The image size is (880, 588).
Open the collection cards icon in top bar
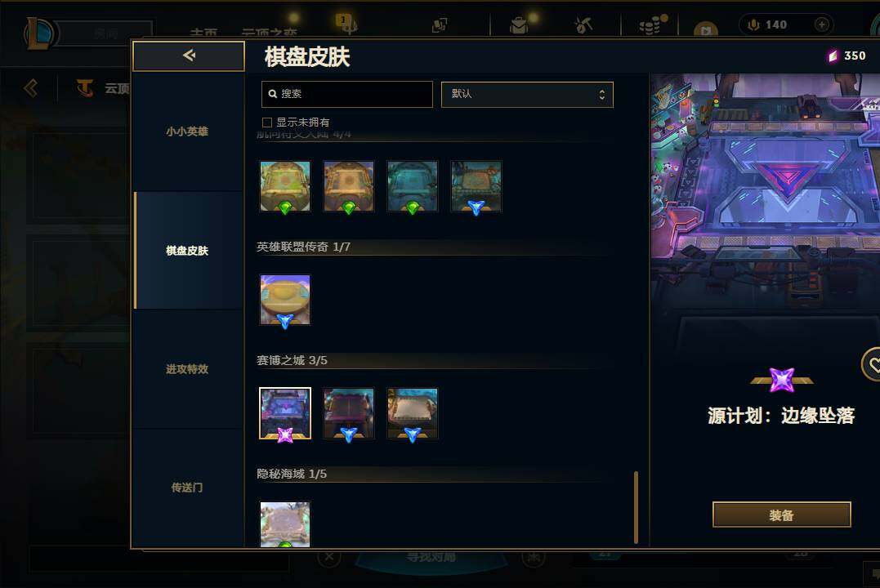tap(440, 24)
